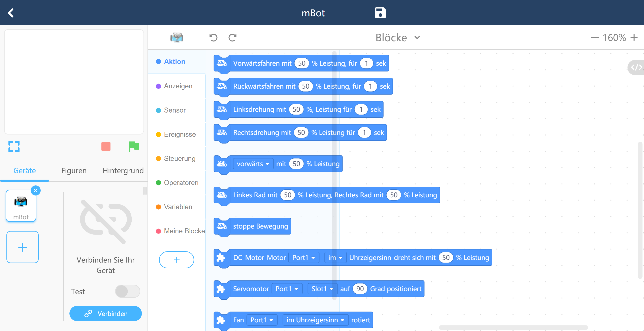This screenshot has height=331, width=644.
Task: Open the Port1 dropdown in Fan block
Action: 262,320
